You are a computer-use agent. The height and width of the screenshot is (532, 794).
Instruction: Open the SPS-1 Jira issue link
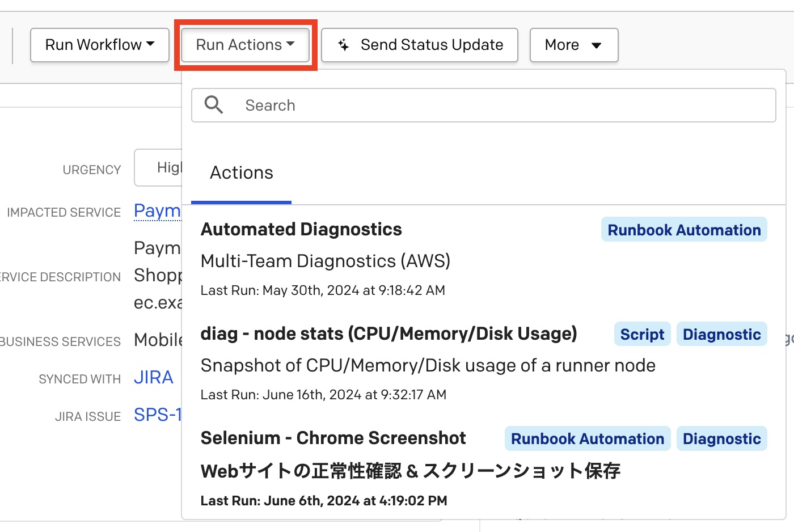tap(159, 415)
